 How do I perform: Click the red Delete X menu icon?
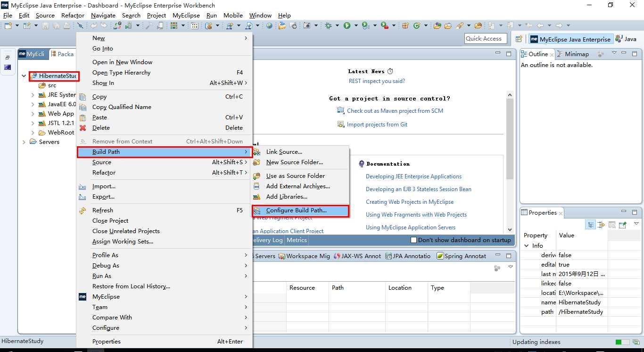click(x=83, y=128)
